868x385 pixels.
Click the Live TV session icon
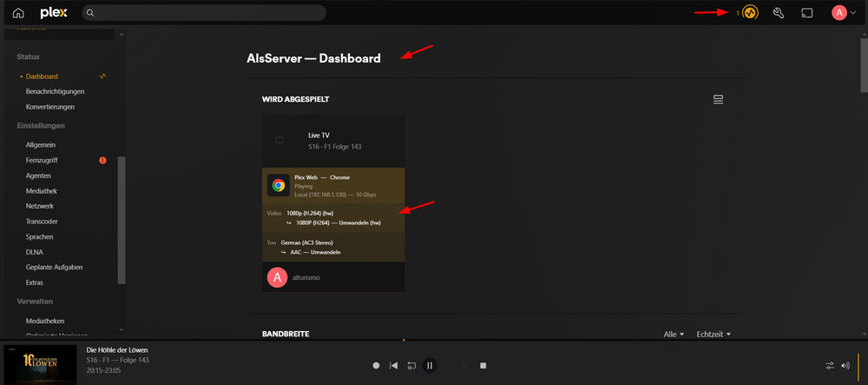279,140
